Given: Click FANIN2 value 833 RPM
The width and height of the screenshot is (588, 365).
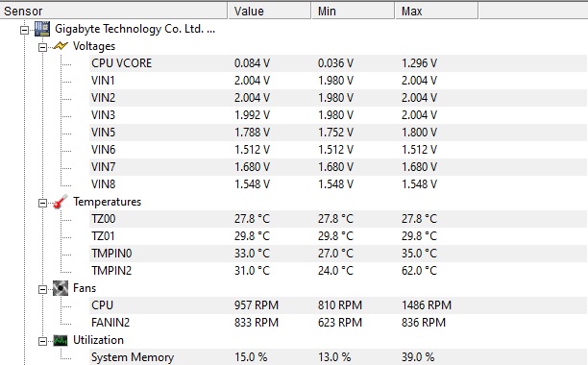Looking at the screenshot, I should point(257,323).
